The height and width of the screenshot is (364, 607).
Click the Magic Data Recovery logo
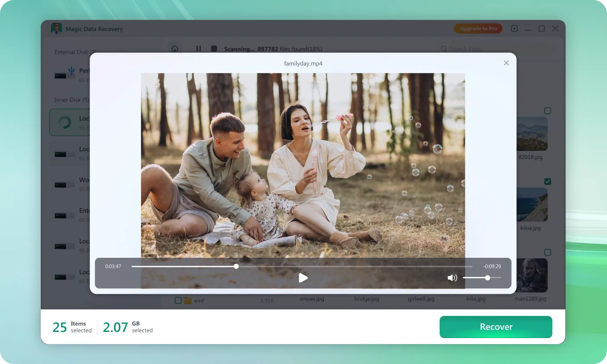pos(56,29)
